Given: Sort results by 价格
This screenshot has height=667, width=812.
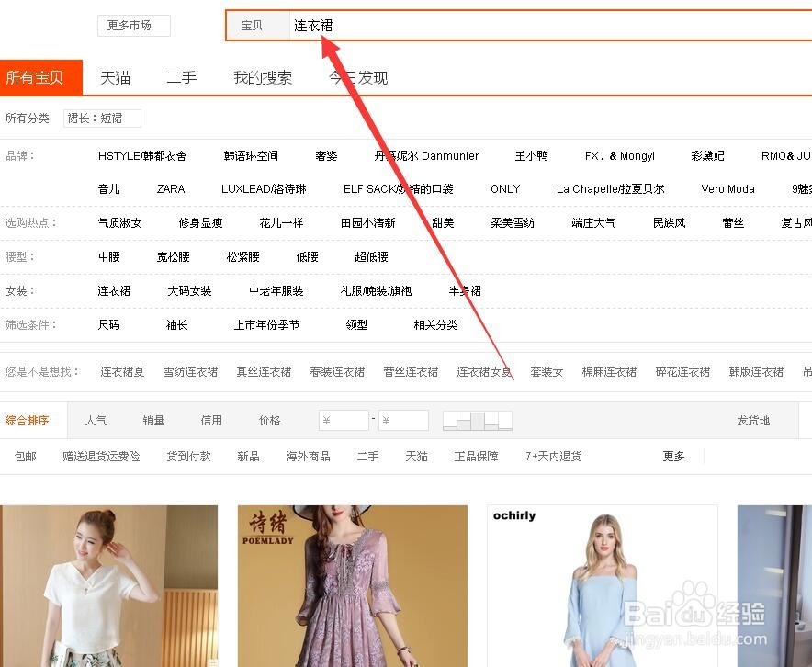Looking at the screenshot, I should pos(269,421).
